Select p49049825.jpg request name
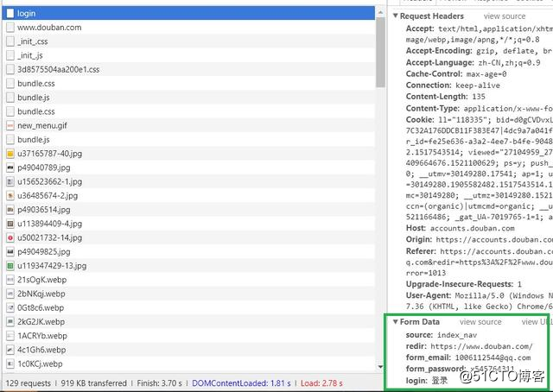553x392 pixels. 44,252
